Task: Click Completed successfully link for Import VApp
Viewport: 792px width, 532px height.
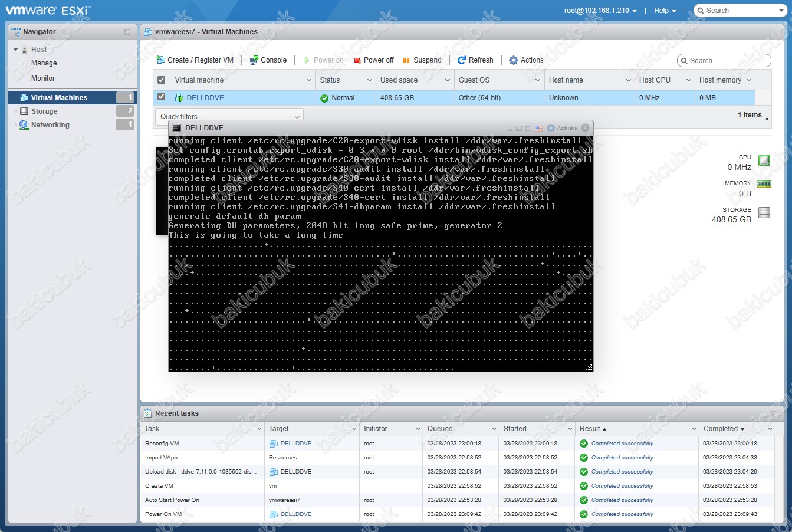Action: pos(622,458)
